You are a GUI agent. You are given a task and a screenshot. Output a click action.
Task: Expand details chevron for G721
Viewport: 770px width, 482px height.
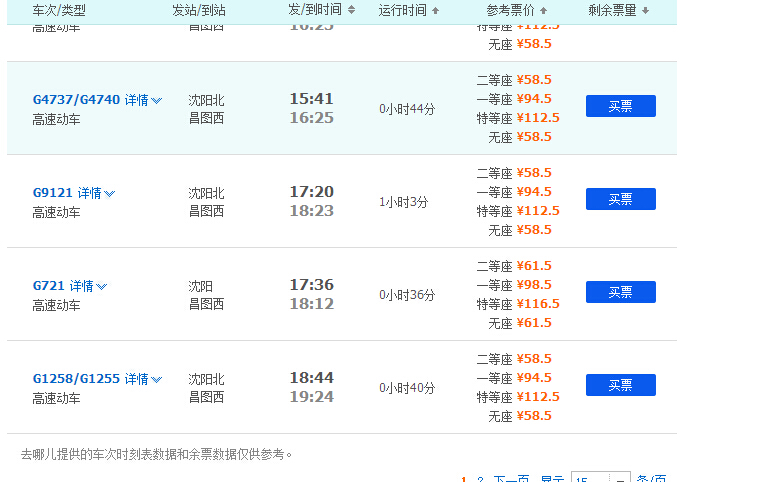102,287
